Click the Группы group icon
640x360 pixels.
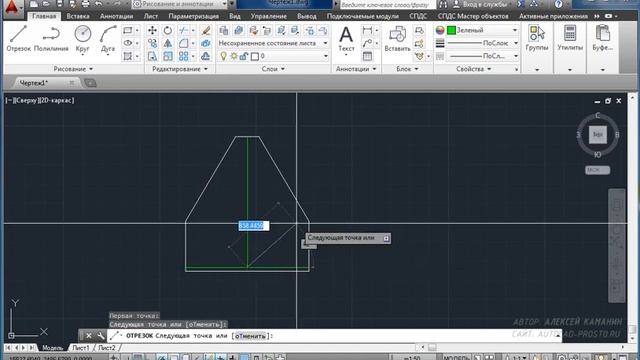[x=537, y=38]
